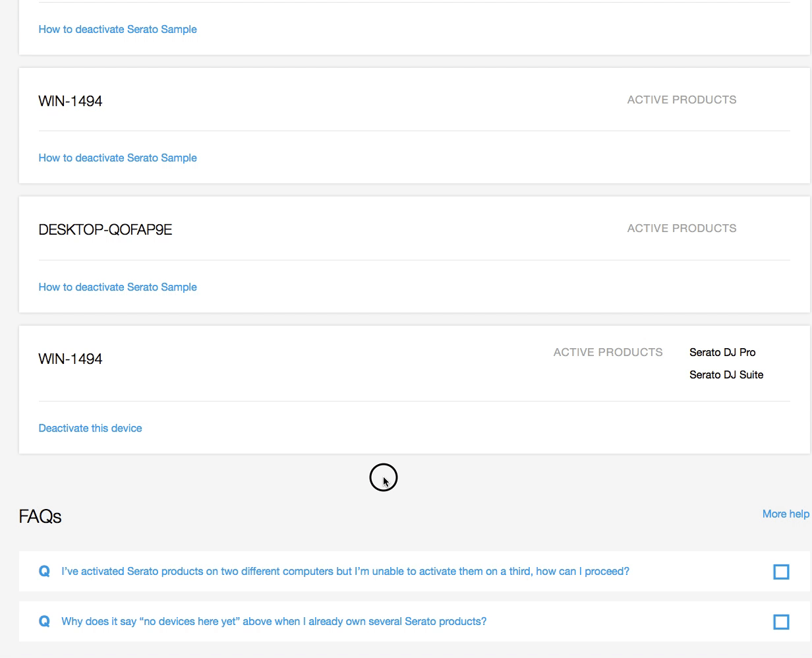
Task: Open the "More help" link
Action: 786,514
